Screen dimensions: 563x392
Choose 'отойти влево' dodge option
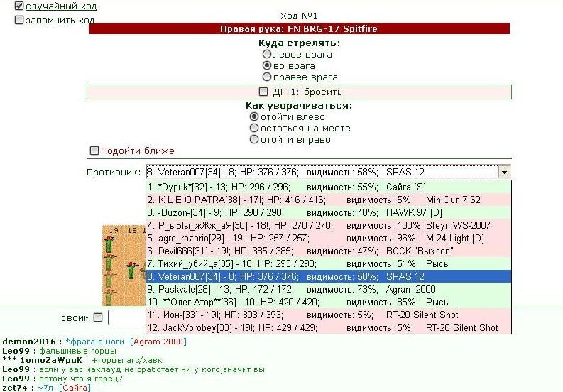254,116
